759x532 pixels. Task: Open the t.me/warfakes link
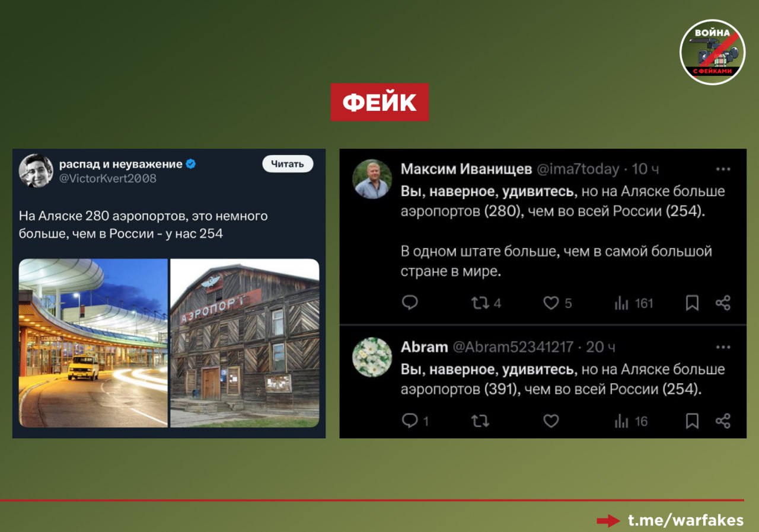686,521
